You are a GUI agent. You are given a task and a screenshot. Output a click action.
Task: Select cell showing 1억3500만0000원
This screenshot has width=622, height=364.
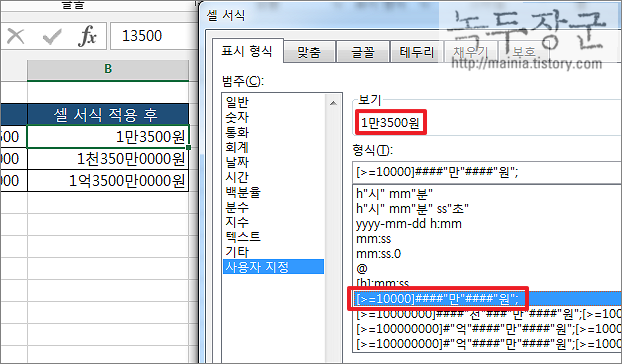click(x=108, y=181)
